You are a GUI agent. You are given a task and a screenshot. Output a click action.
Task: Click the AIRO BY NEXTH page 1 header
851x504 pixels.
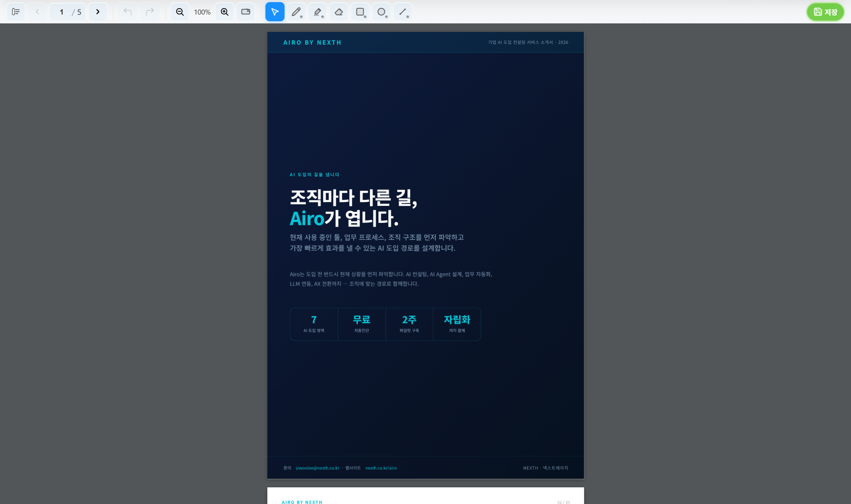point(312,43)
